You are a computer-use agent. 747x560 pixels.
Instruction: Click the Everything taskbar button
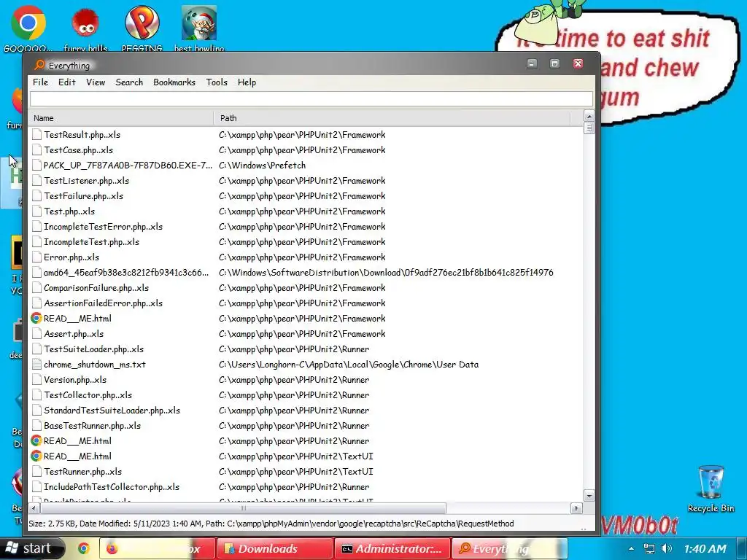510,548
